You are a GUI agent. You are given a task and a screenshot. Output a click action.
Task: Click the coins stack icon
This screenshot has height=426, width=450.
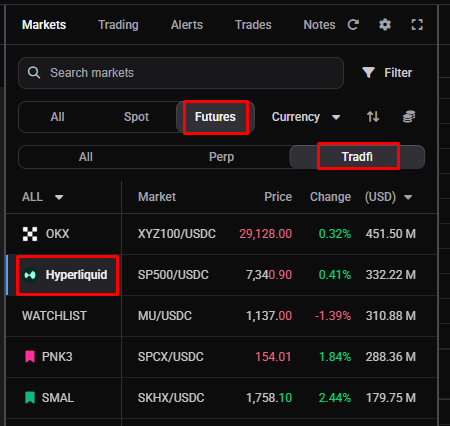click(x=409, y=117)
